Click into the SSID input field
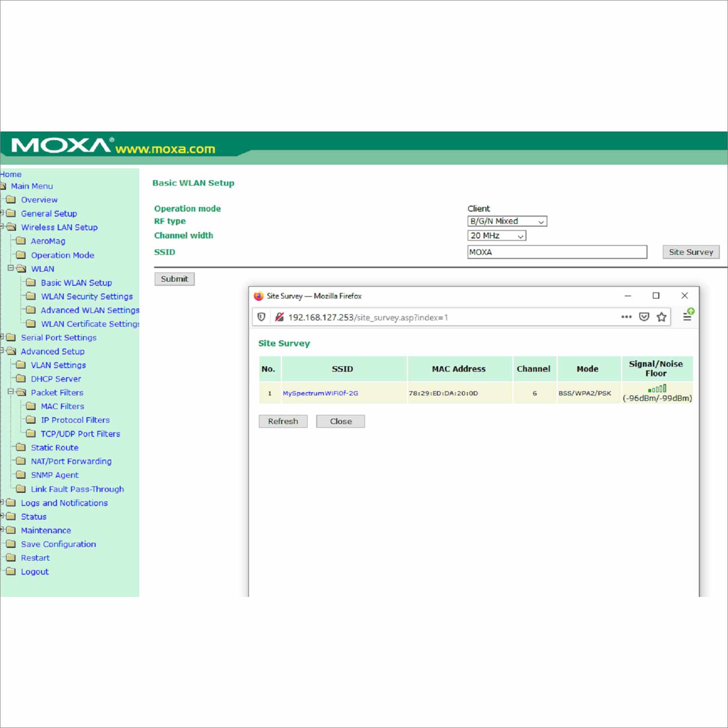Viewport: 728px width, 728px height. point(557,252)
